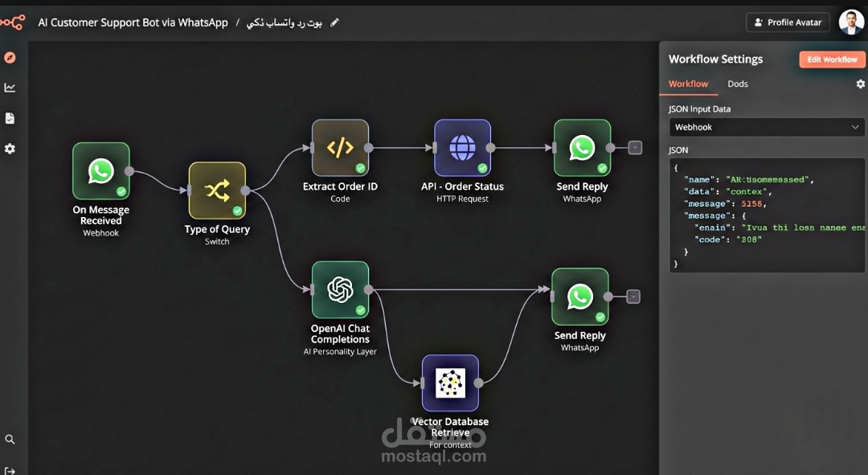868x475 pixels.
Task: Click the Profile Avatar button
Action: [788, 23]
